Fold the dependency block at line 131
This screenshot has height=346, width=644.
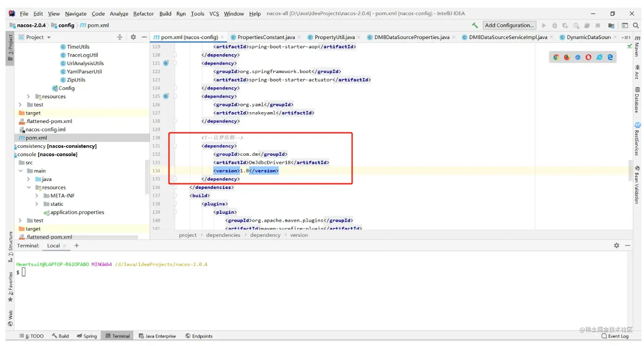pyautogui.click(x=175, y=146)
